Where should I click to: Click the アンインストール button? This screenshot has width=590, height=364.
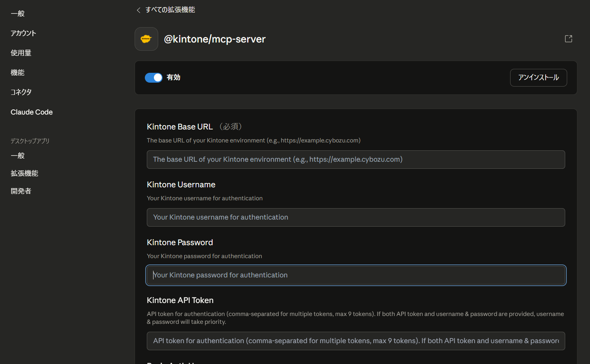[x=538, y=78]
